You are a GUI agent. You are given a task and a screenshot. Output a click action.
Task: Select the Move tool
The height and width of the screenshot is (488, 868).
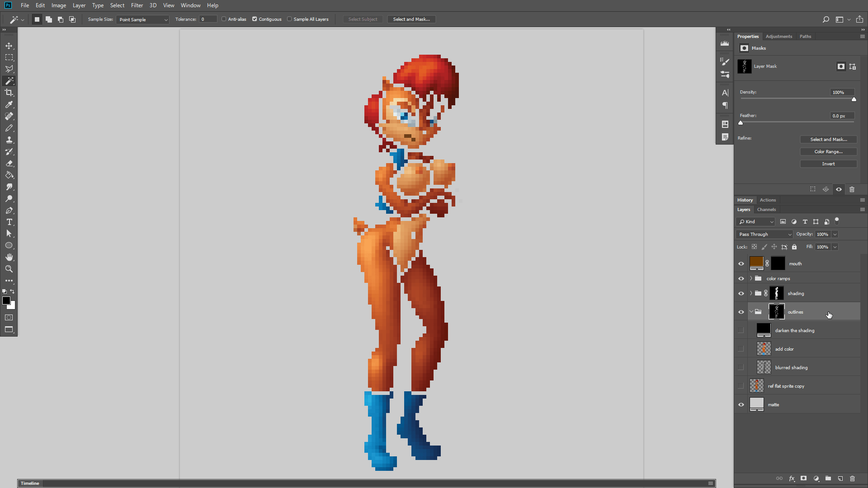click(9, 46)
